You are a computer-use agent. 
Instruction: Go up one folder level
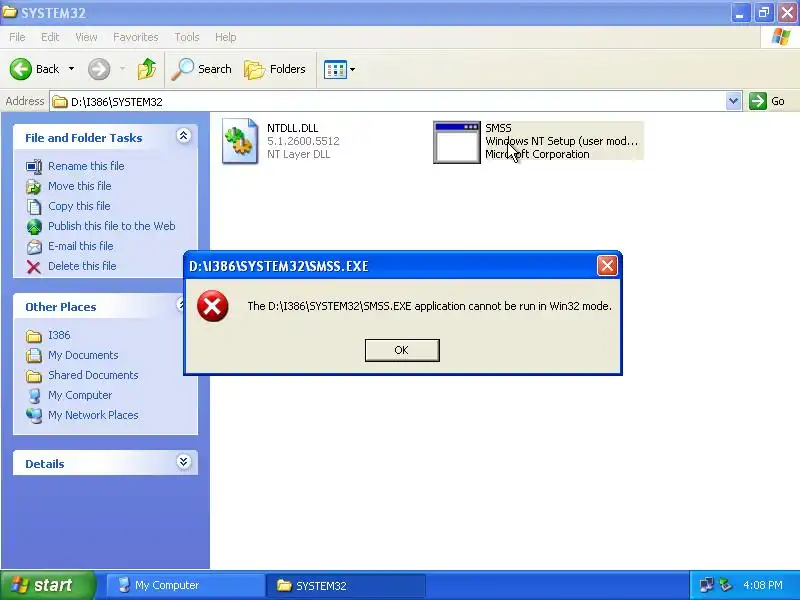coord(147,69)
